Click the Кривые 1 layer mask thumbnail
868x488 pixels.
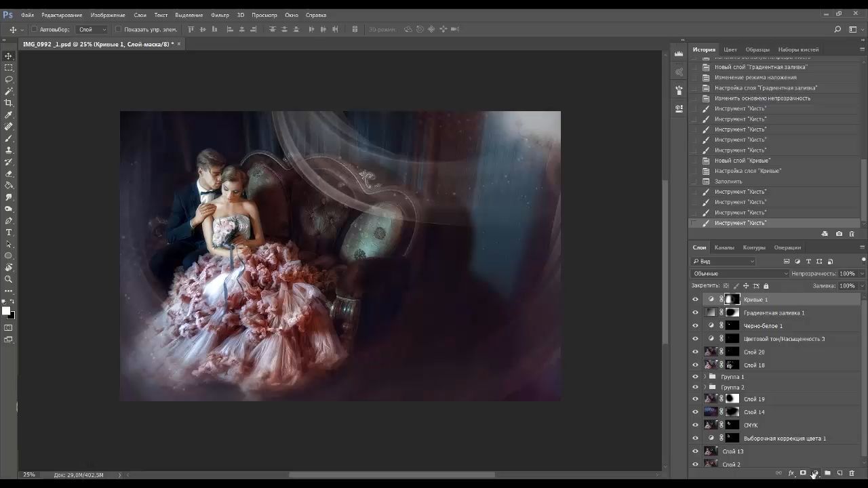732,300
